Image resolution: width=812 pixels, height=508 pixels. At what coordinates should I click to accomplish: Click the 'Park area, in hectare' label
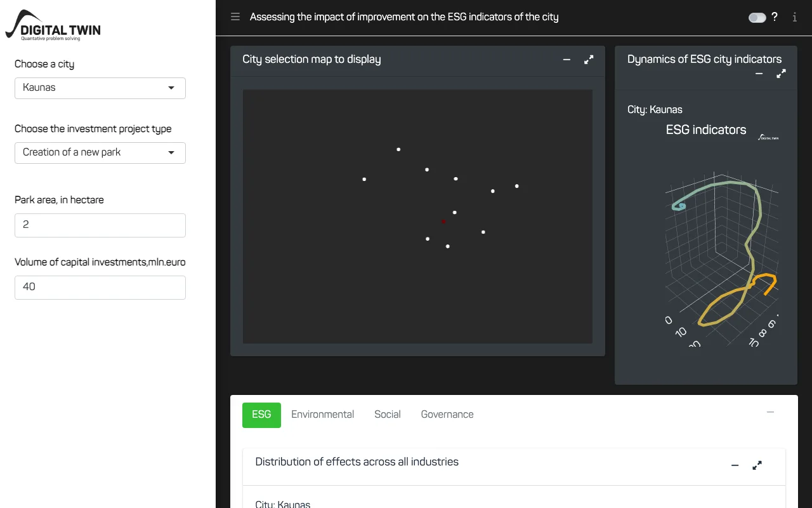[59, 200]
